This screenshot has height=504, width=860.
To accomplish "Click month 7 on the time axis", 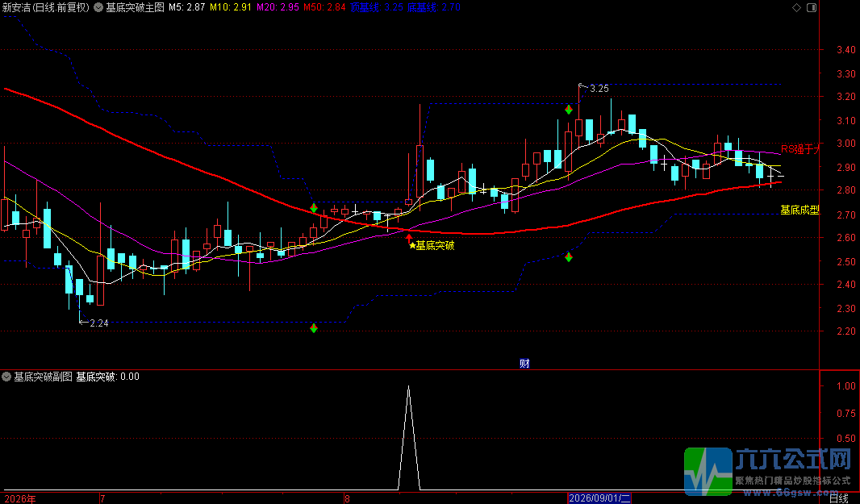I will click(x=102, y=498).
